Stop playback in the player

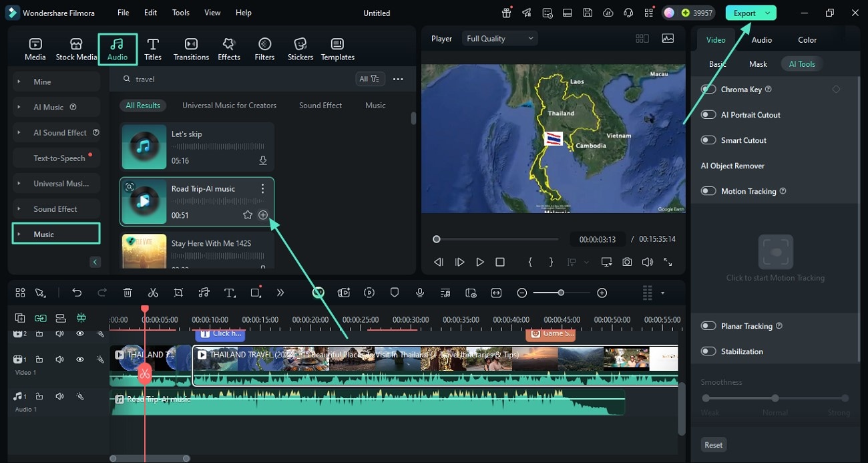click(499, 262)
